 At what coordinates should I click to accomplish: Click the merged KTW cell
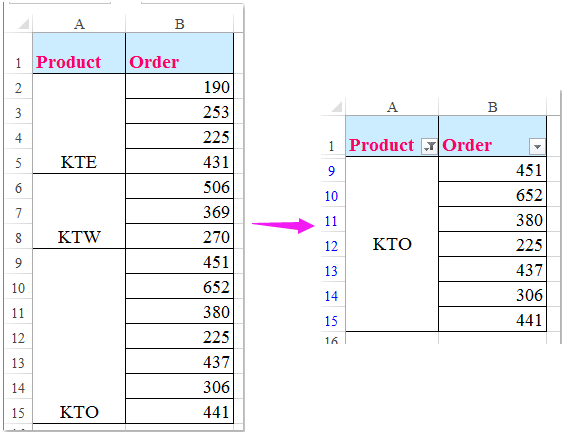(79, 211)
